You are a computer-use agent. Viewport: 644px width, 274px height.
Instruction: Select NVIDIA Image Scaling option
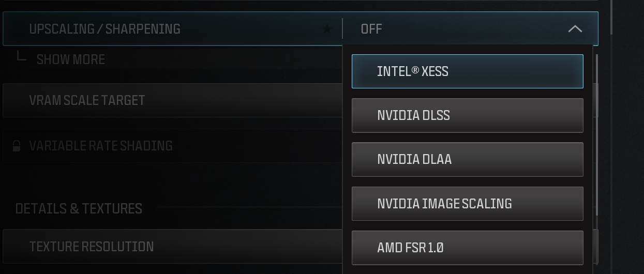click(x=467, y=204)
